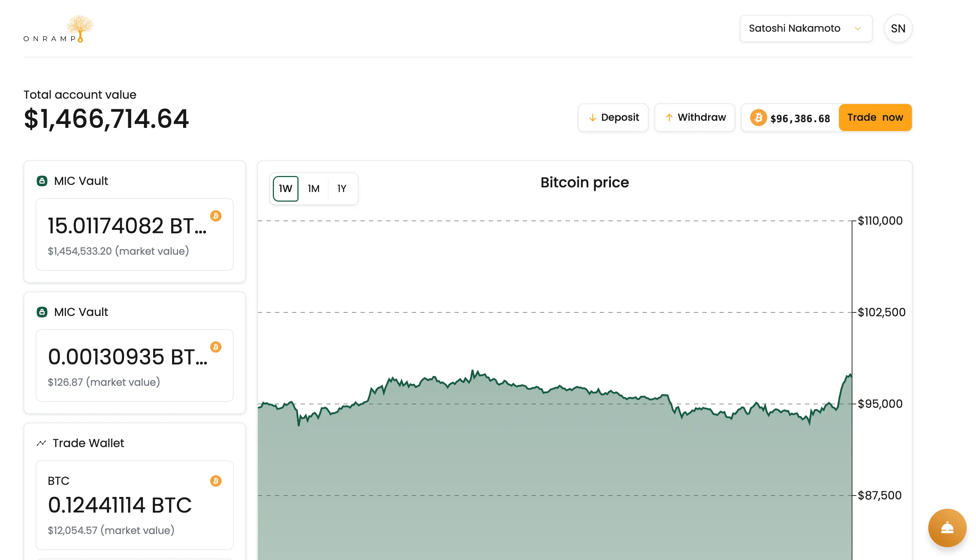976x560 pixels.
Task: Click the Withdraw button
Action: (x=695, y=117)
